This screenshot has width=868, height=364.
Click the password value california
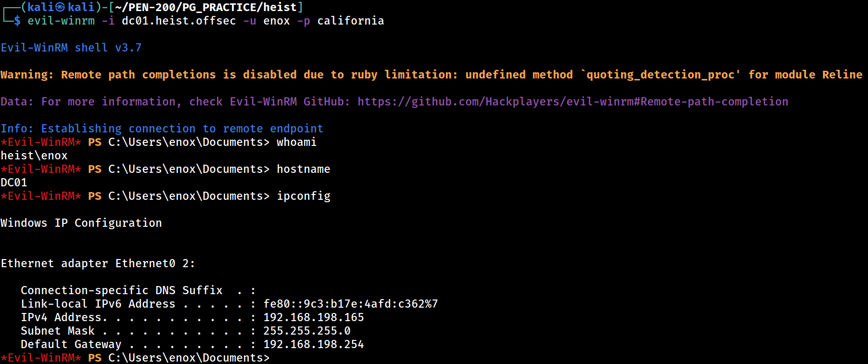click(x=351, y=21)
